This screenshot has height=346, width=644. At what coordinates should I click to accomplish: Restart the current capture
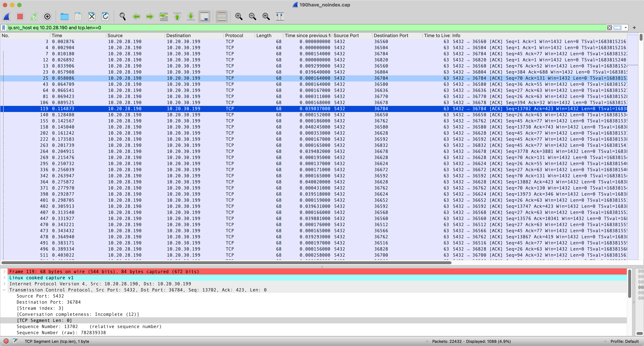coord(34,17)
